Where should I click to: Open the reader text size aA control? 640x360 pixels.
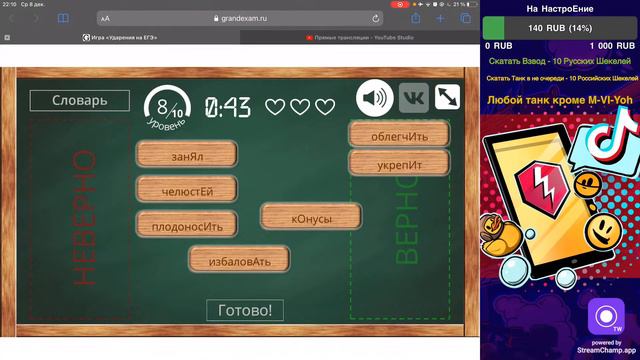coord(105,19)
